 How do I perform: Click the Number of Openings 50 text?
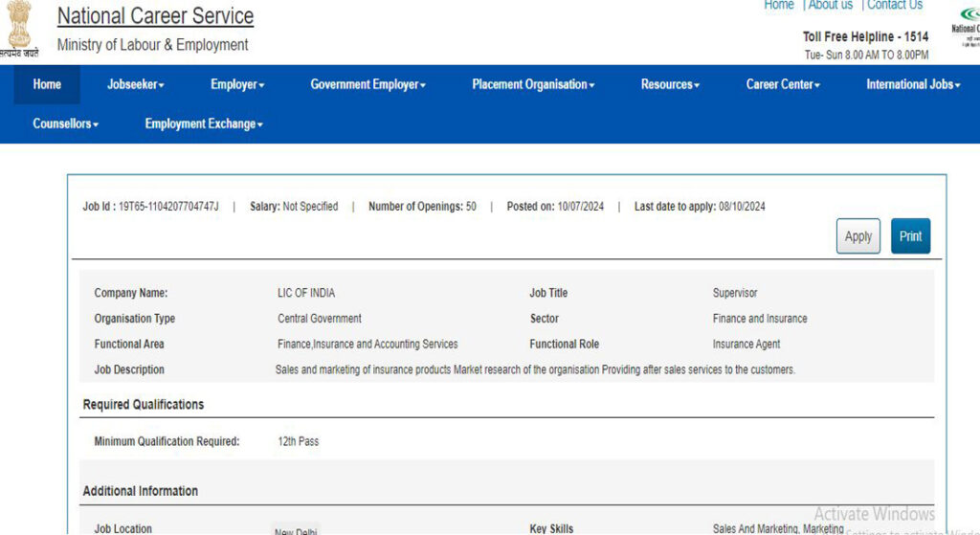(x=422, y=207)
